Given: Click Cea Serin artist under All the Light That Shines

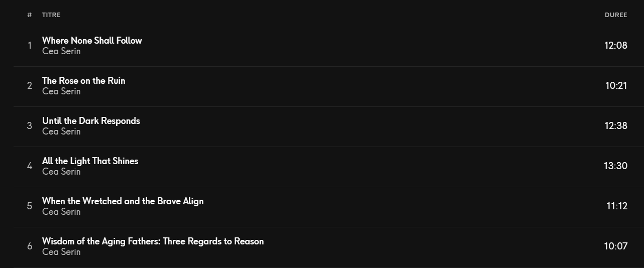Looking at the screenshot, I should [61, 172].
